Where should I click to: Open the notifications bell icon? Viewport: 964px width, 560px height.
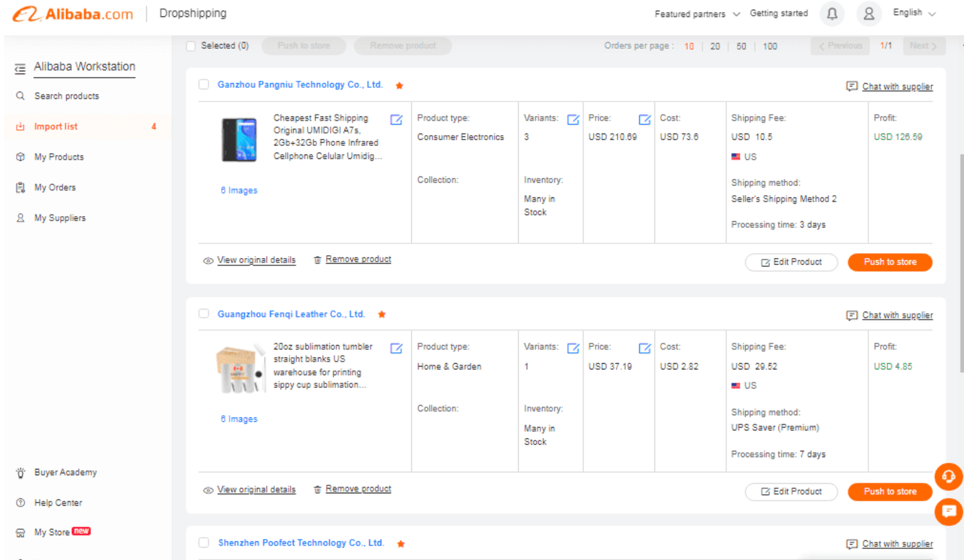point(832,14)
